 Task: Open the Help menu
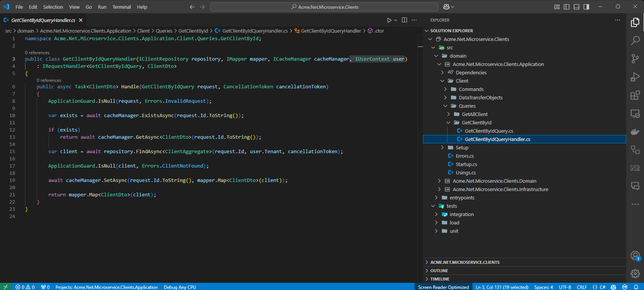click(142, 7)
